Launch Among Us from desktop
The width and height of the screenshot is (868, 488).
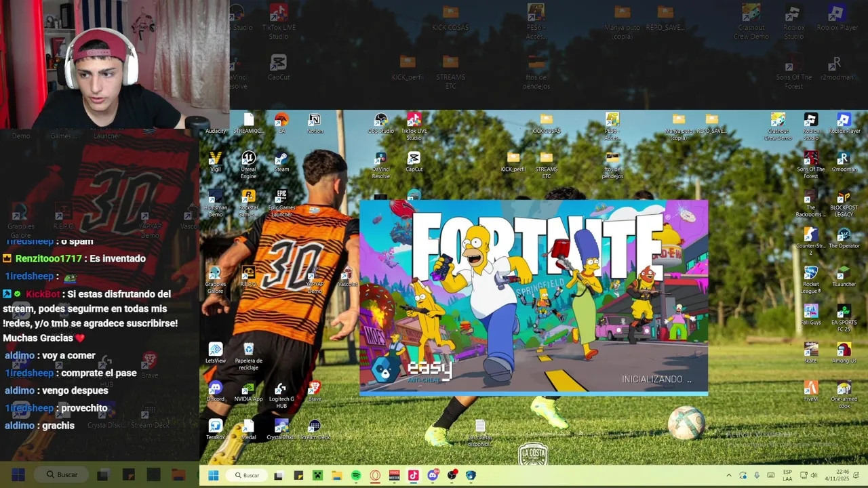point(844,353)
